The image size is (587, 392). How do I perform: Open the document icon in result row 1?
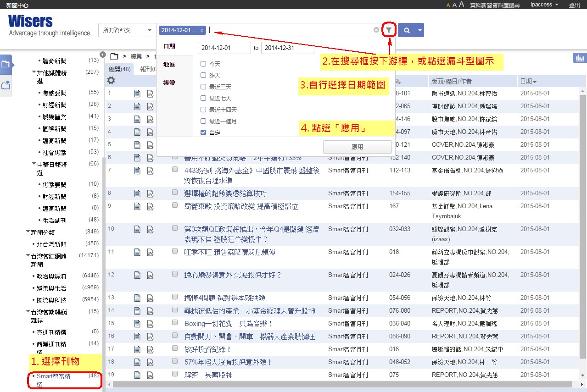click(x=137, y=94)
